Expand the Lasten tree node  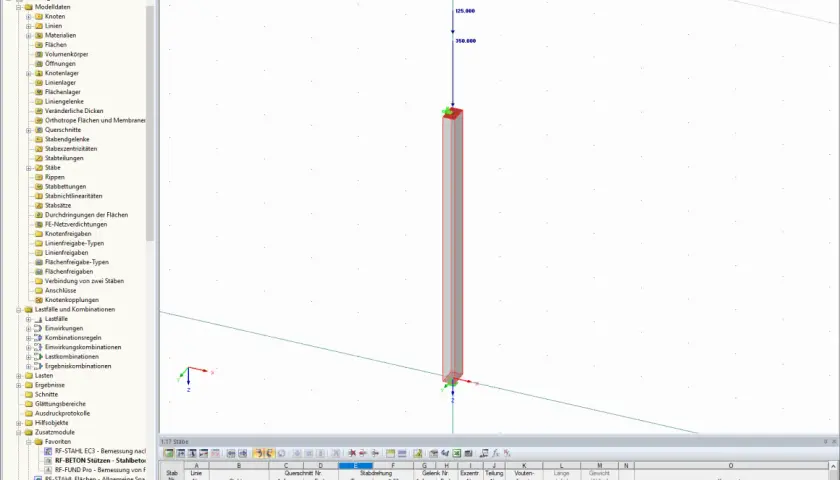pos(19,376)
